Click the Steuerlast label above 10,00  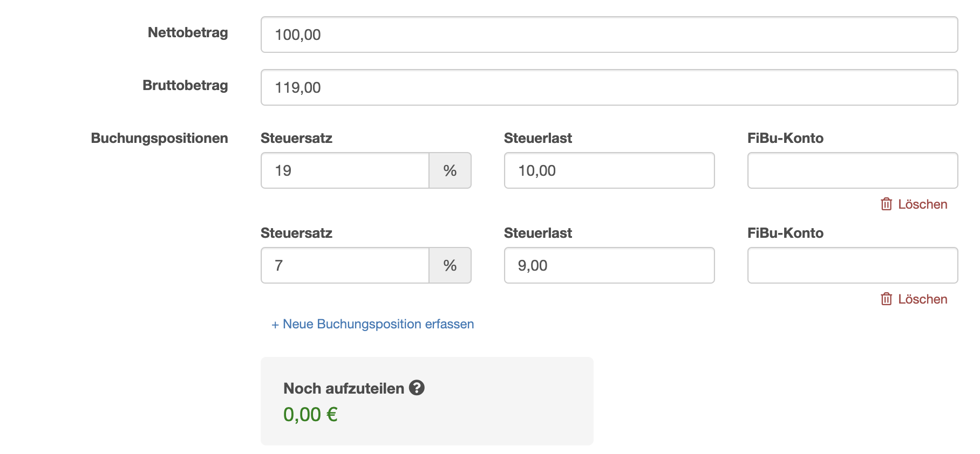click(537, 138)
